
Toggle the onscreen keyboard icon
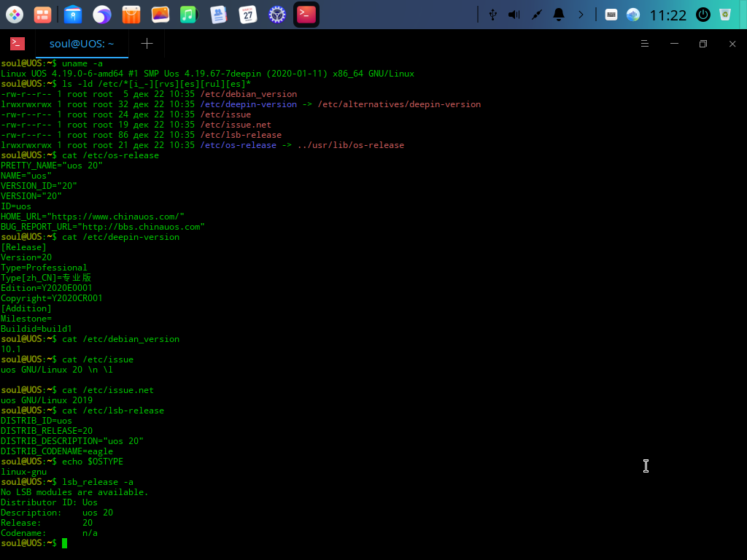click(611, 15)
